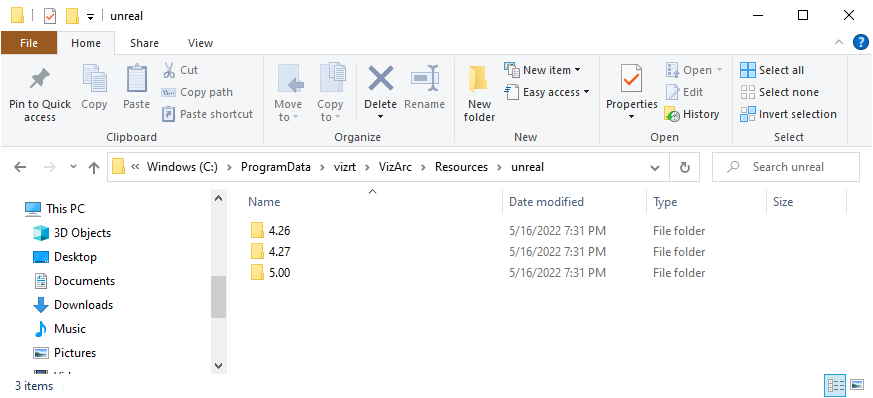Viewport: 873px width, 398px height.
Task: Click Windows (C:) in address path
Action: 182,167
